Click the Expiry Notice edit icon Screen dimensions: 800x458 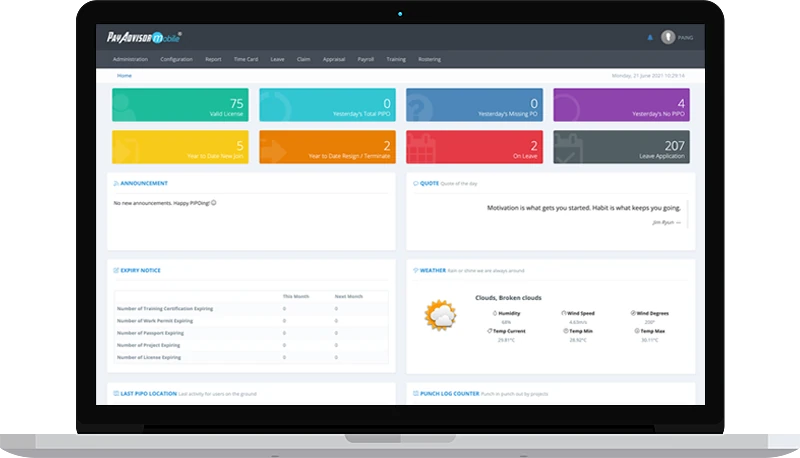point(116,270)
